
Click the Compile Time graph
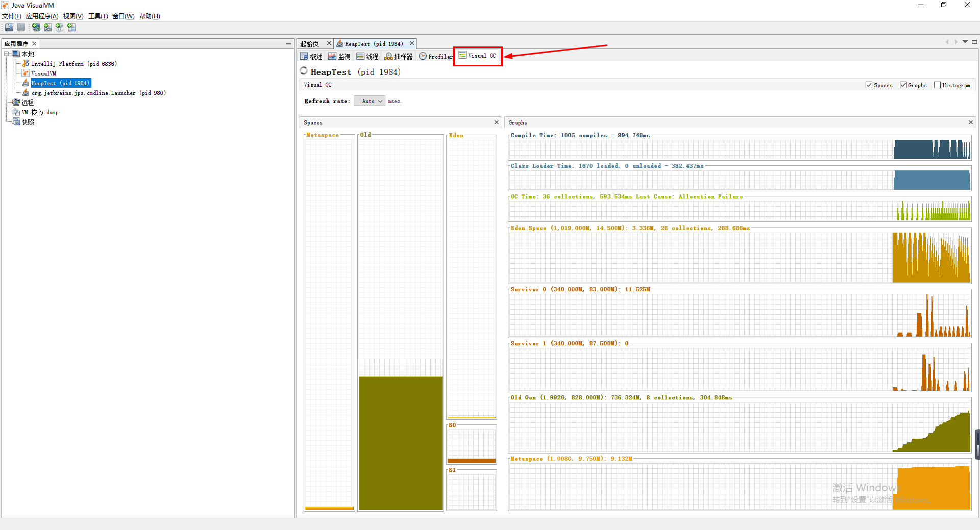(x=740, y=149)
